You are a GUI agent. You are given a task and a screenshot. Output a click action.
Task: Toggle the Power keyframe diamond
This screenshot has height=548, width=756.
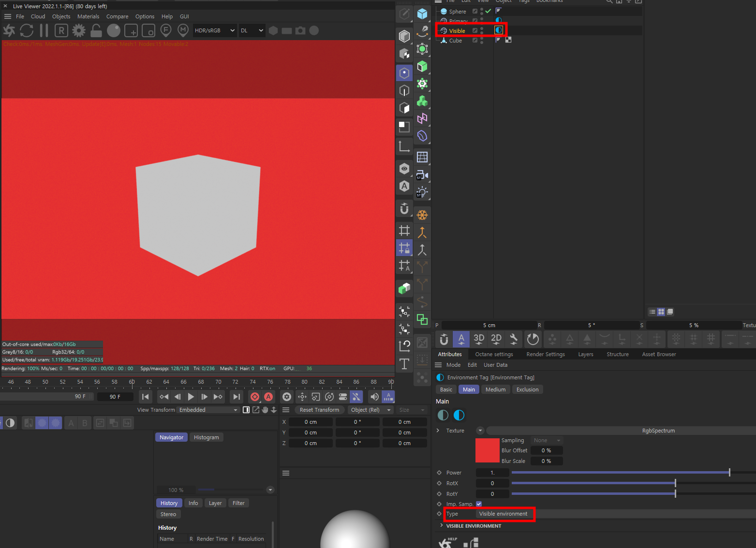[439, 473]
